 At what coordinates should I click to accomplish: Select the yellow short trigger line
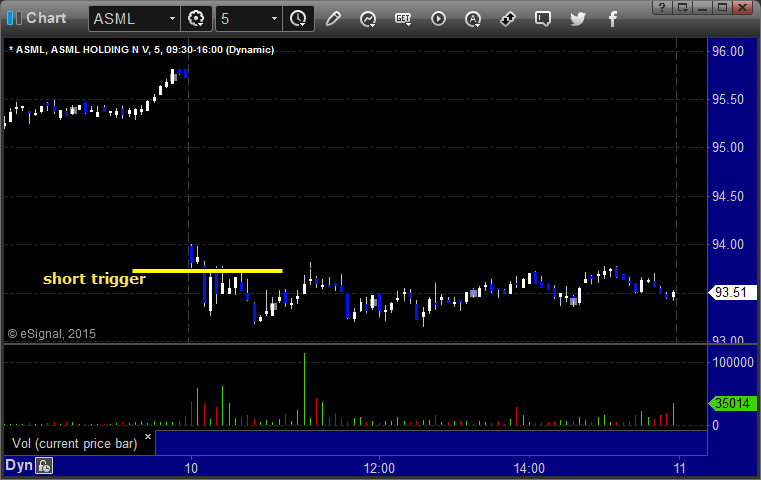pos(207,271)
